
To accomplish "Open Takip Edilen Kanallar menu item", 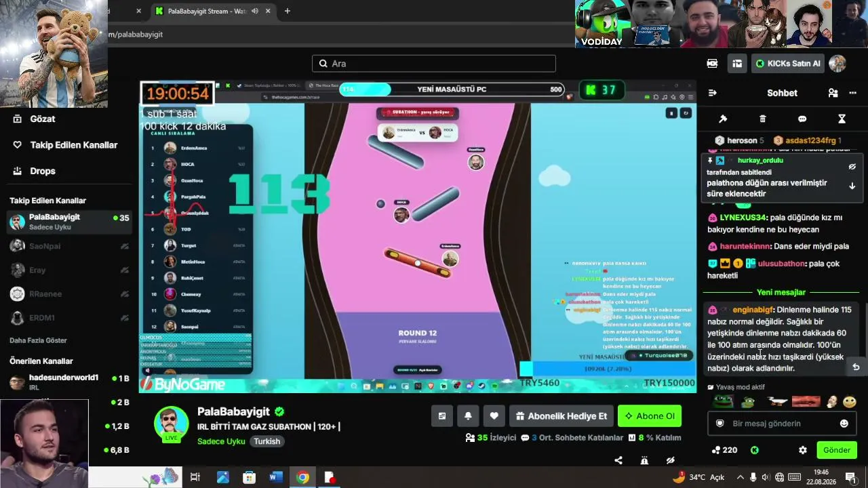I will (74, 145).
